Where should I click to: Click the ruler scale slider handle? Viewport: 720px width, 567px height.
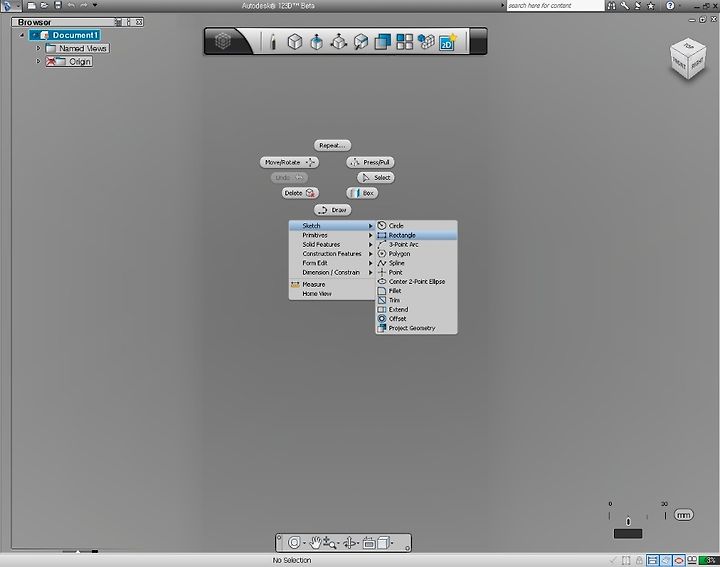628,522
